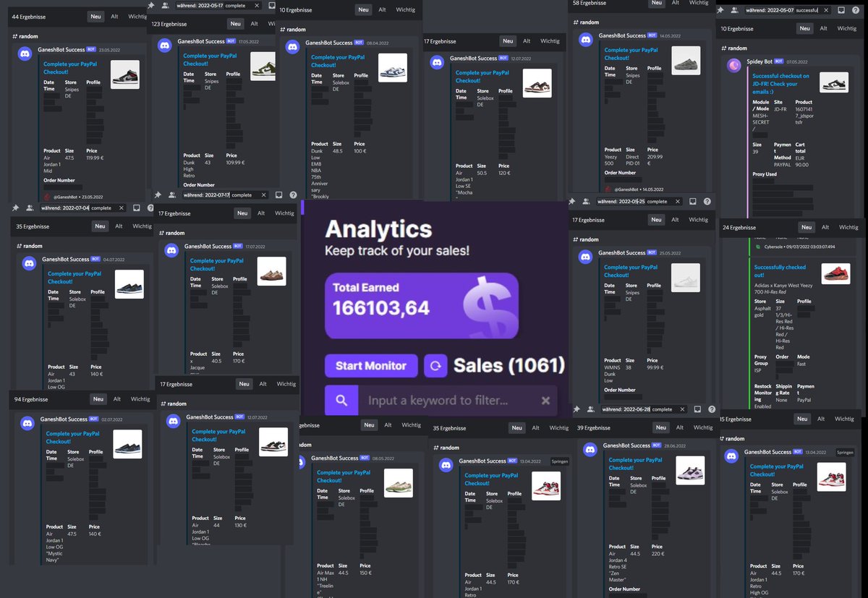Open the help icon beside 2022-07-17 search
Image resolution: width=868 pixels, height=598 pixels.
[293, 195]
